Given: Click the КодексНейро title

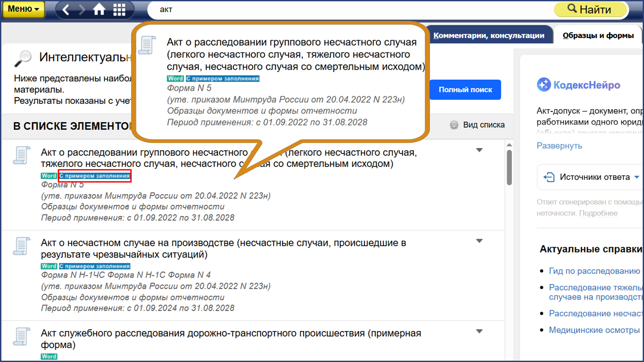Looking at the screenshot, I should tap(587, 85).
